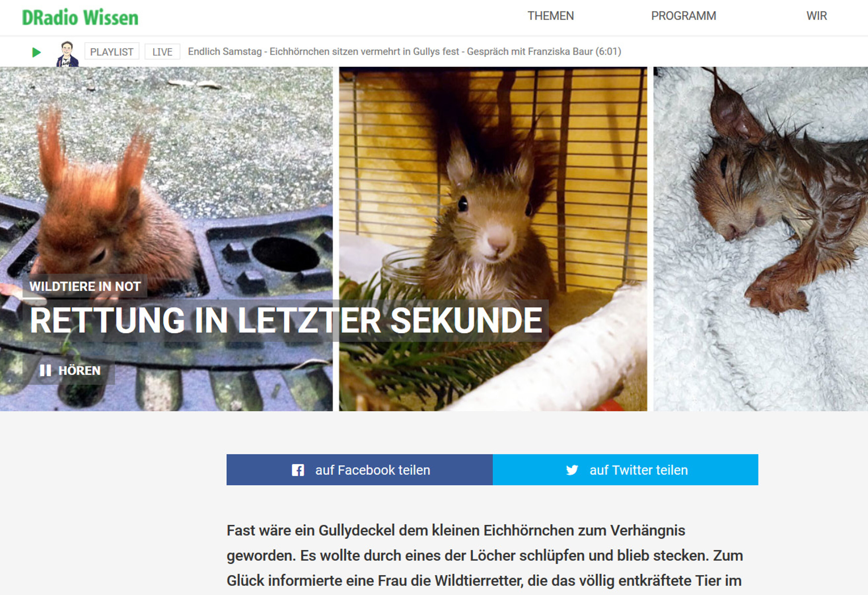The height and width of the screenshot is (595, 868).
Task: Open the PROGRAMM menu
Action: click(x=683, y=16)
